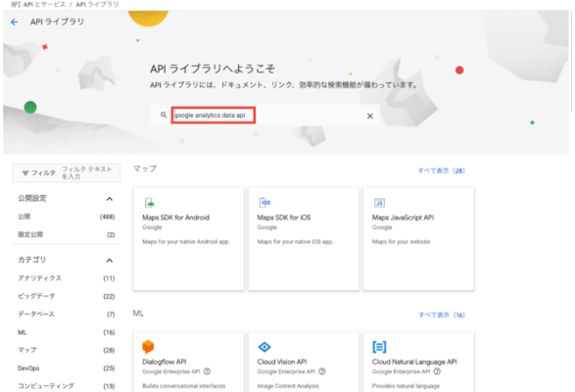Click help icon under Dialogflow API
Image resolution: width=575 pixels, height=392 pixels.
pos(208,371)
